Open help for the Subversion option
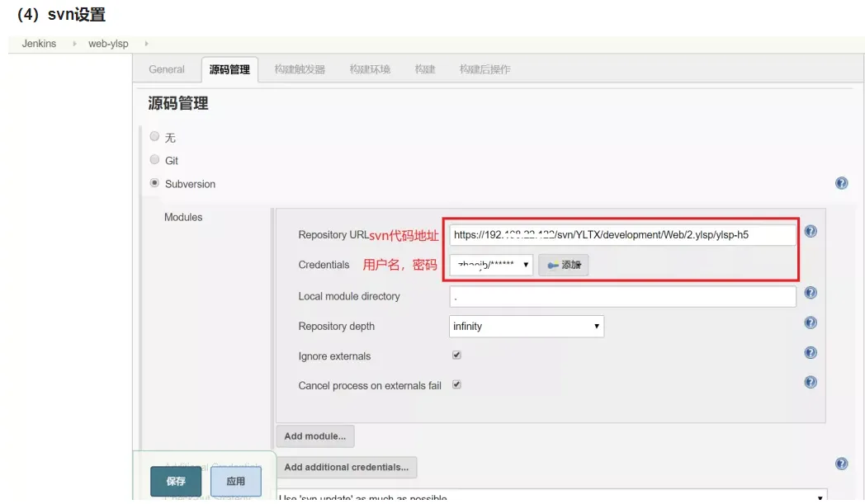The image size is (865, 504). pyautogui.click(x=841, y=183)
